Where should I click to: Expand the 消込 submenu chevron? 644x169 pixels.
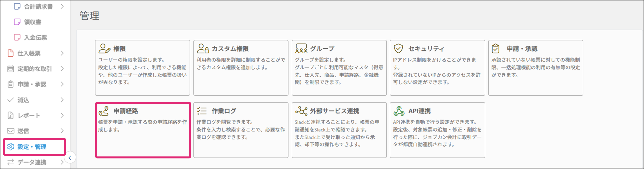tap(62, 100)
